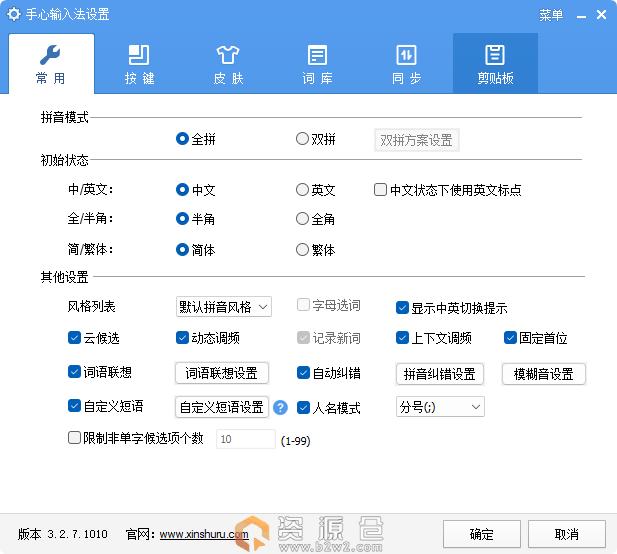Expand the 默认拼音风格 dropdown
This screenshot has height=554, width=617.
point(223,307)
